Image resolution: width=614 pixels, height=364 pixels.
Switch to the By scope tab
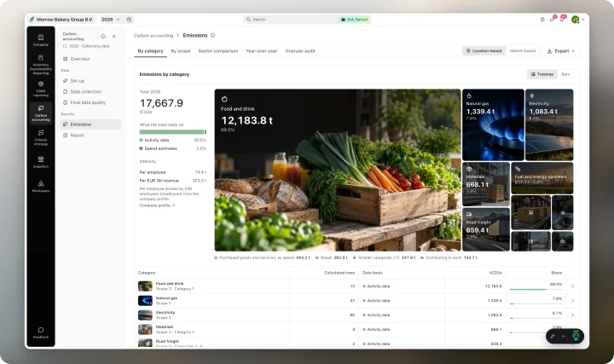click(181, 51)
